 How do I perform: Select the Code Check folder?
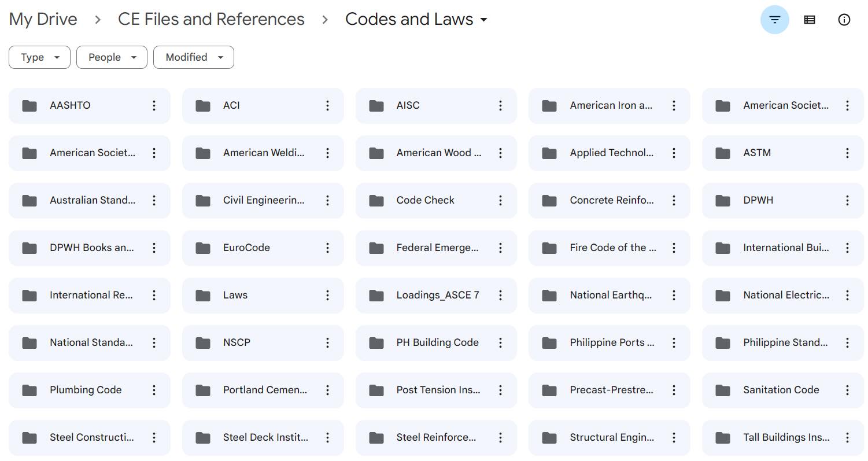point(436,200)
